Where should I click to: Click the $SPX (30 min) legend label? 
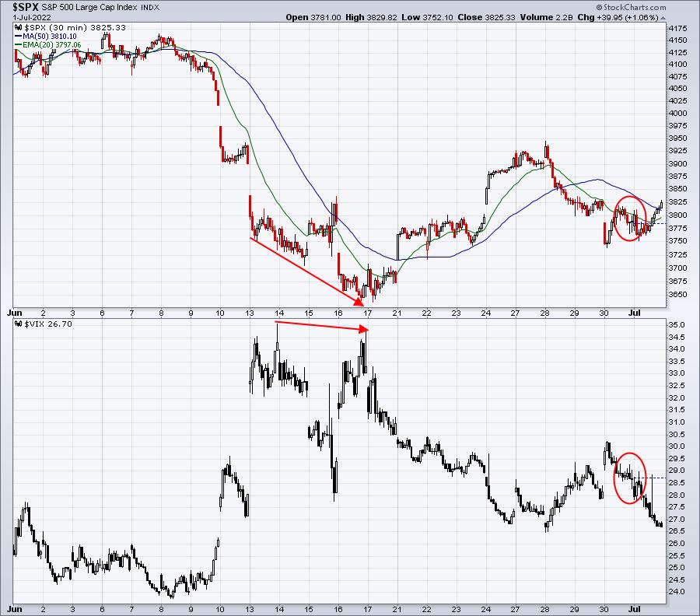click(x=53, y=27)
